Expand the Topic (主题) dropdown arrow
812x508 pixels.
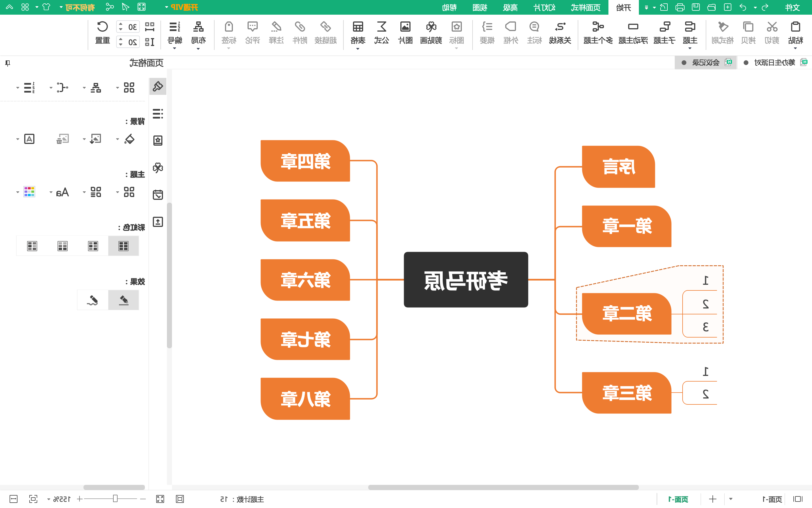pyautogui.click(x=690, y=48)
